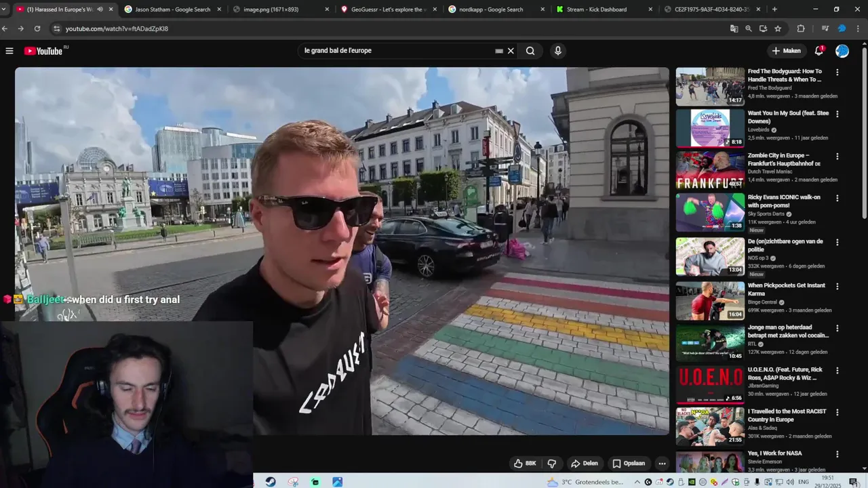Open the YouTube guide hamburger menu

click(x=9, y=51)
